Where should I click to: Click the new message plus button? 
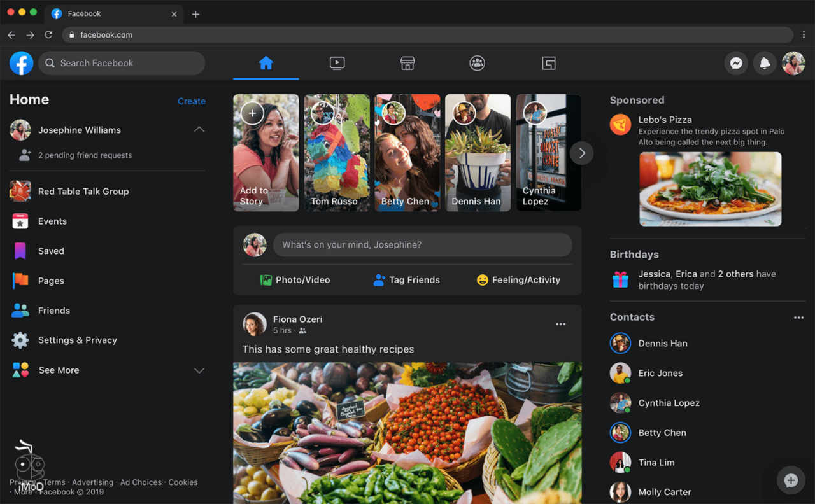tap(791, 480)
